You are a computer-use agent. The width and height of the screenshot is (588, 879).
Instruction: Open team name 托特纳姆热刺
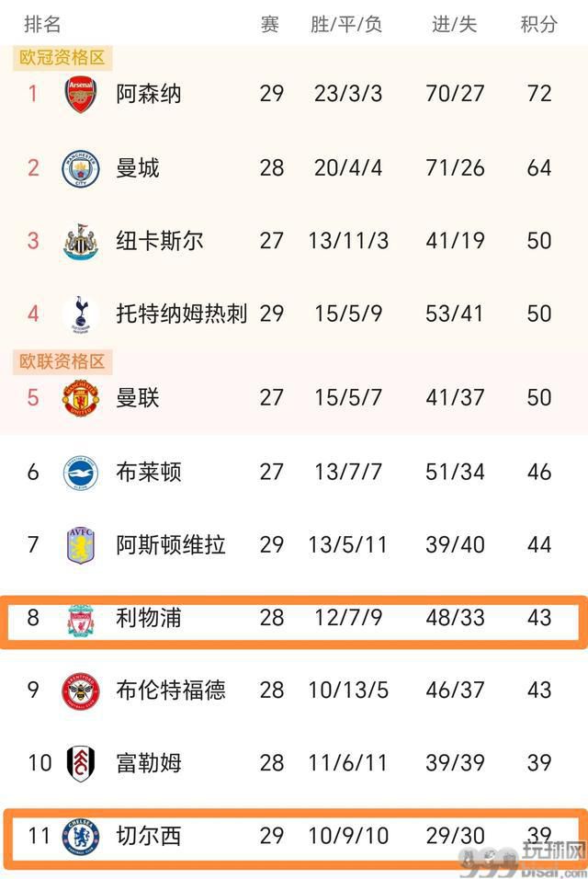coord(181,314)
